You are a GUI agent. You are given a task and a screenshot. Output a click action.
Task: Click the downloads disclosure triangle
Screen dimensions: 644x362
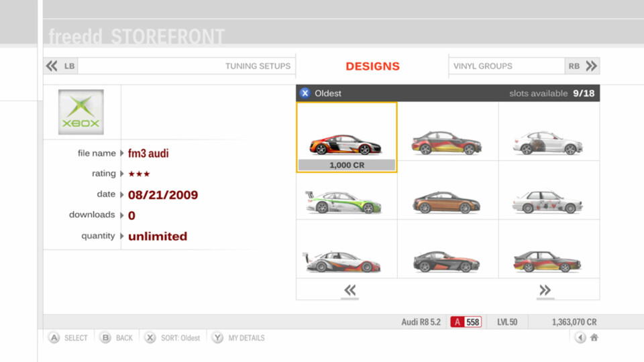click(x=122, y=215)
